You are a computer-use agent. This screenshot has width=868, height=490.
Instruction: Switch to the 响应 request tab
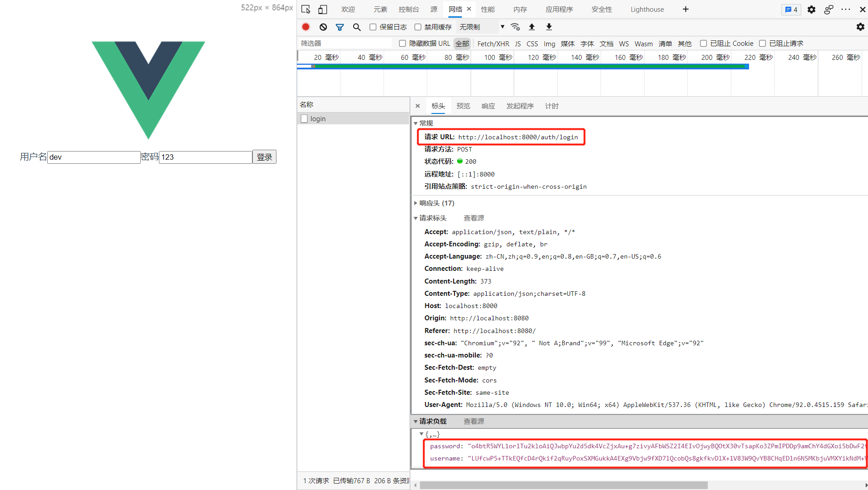[488, 106]
